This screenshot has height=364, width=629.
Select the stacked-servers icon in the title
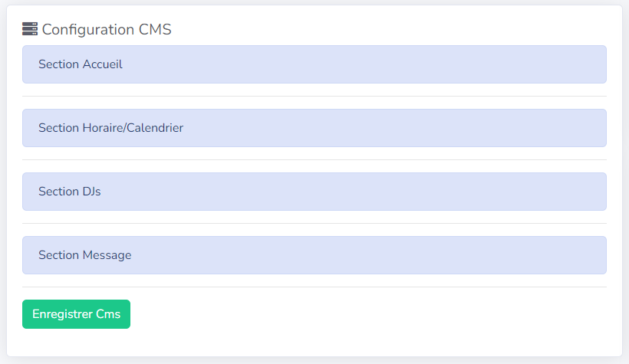[x=30, y=29]
